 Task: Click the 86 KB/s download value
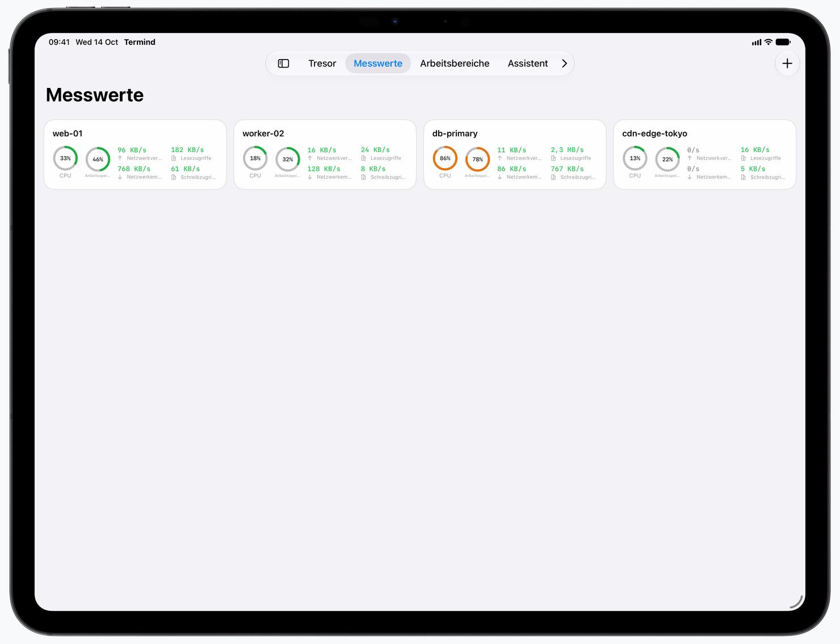point(512,169)
